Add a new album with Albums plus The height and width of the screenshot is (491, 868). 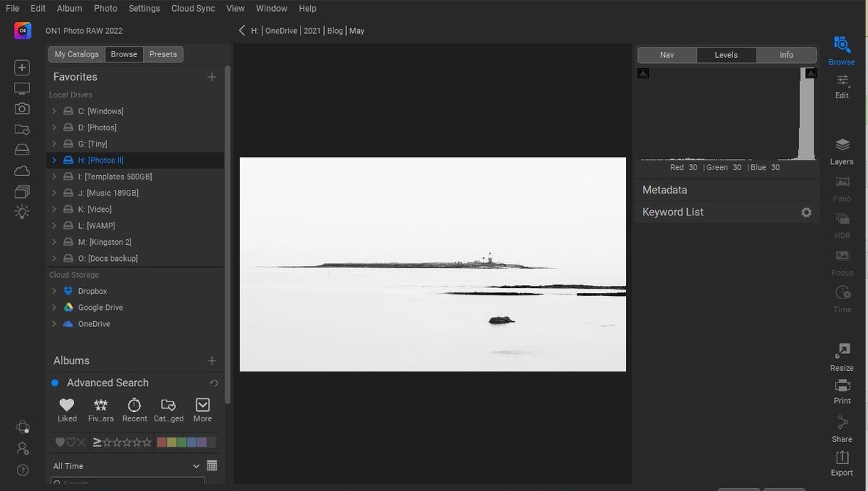point(211,361)
